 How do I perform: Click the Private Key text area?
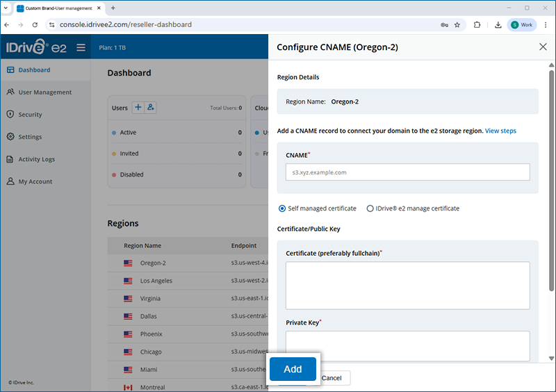pos(408,346)
